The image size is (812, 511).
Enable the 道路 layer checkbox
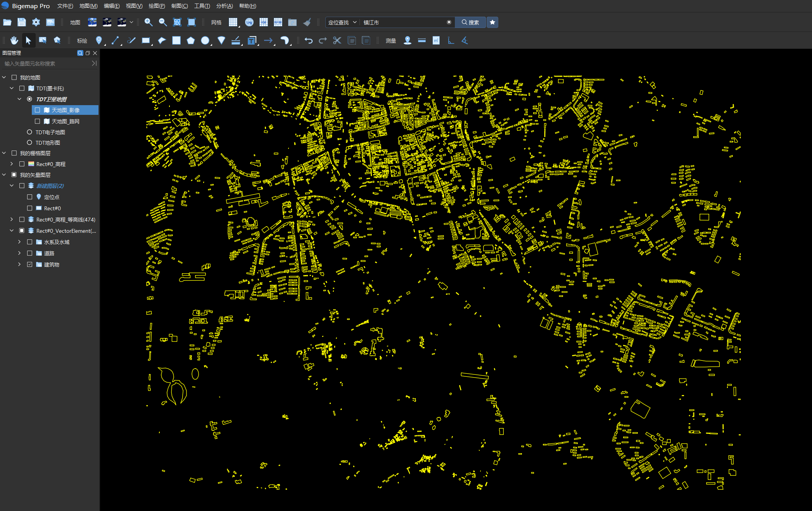29,253
